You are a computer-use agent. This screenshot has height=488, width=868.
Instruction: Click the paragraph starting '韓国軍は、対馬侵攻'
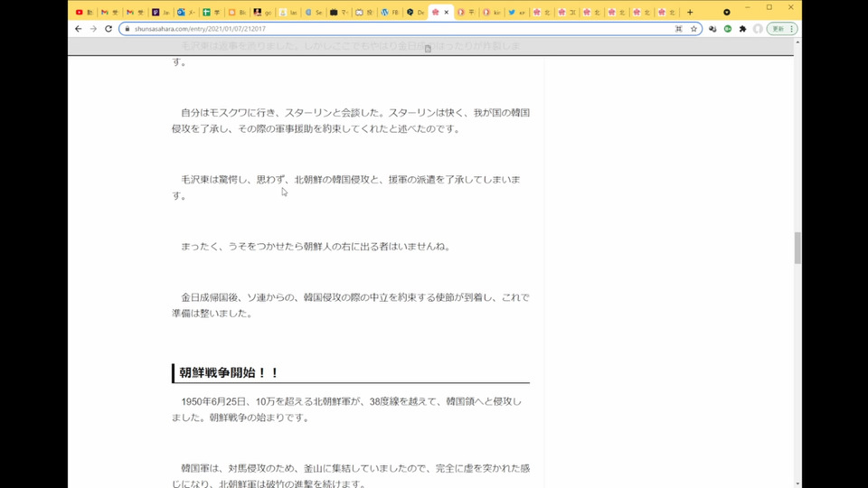click(351, 476)
